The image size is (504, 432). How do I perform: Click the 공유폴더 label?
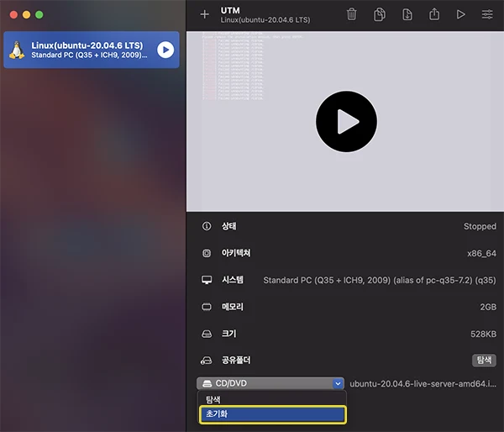(236, 361)
